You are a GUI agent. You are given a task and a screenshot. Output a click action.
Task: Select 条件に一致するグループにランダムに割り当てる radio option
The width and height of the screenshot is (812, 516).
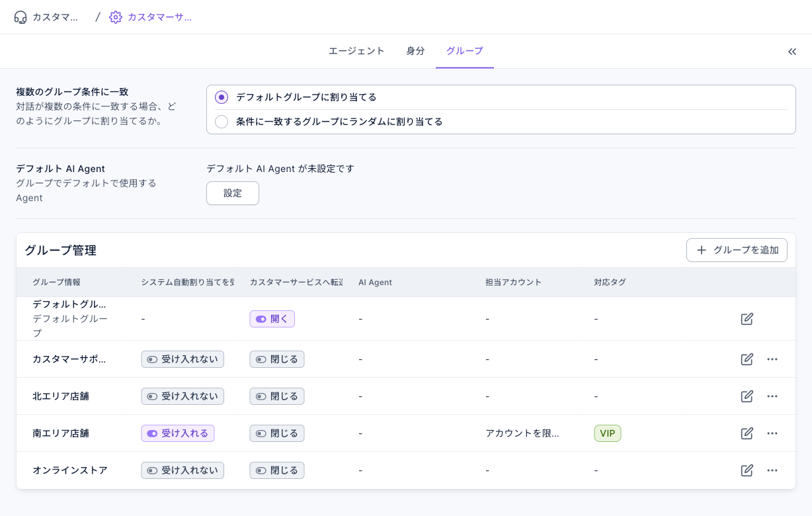coord(222,122)
